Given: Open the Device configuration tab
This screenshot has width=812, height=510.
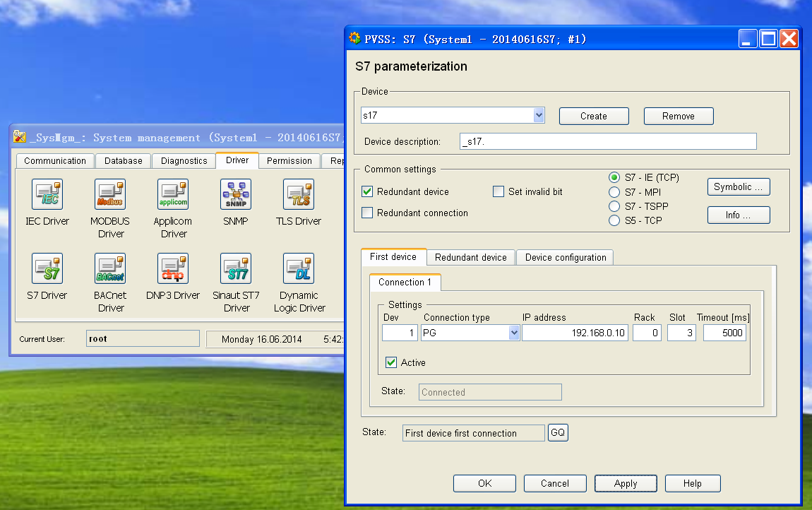Looking at the screenshot, I should [566, 258].
